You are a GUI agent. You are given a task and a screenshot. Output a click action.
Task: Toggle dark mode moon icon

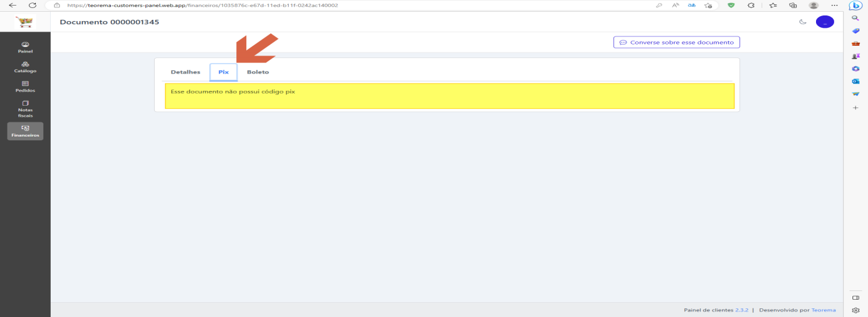coord(803,22)
